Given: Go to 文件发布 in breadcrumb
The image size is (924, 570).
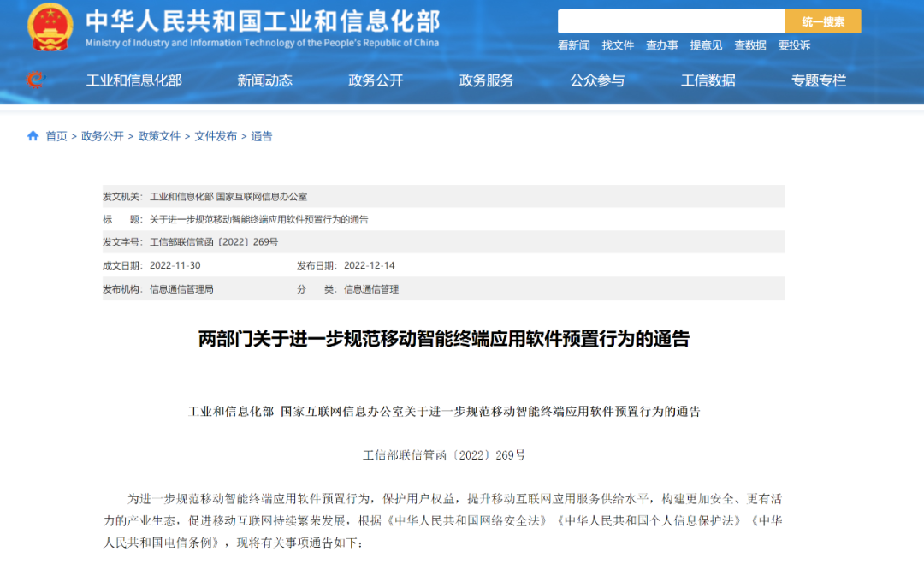Looking at the screenshot, I should coord(216,136).
